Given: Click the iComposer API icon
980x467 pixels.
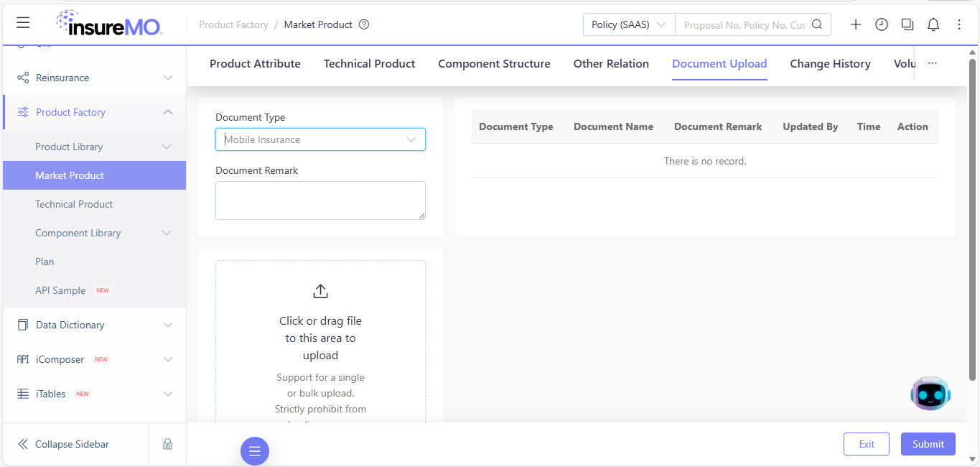Looking at the screenshot, I should click(23, 359).
